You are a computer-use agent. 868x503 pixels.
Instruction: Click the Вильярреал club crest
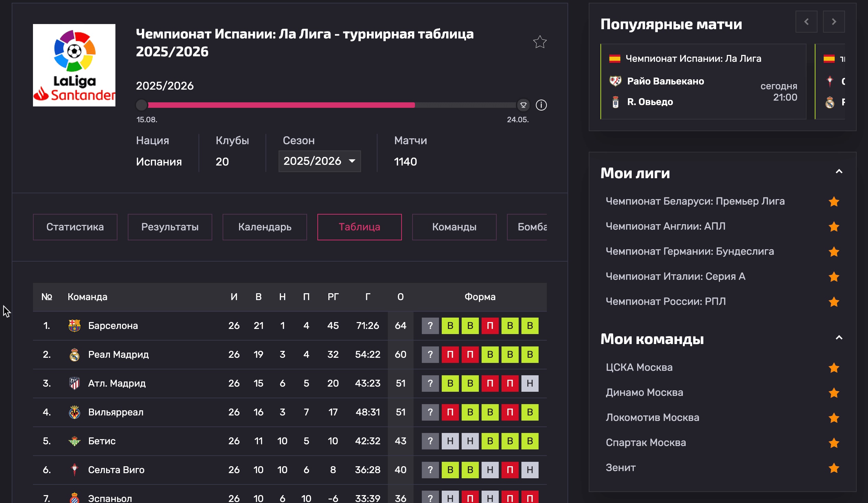coord(75,412)
